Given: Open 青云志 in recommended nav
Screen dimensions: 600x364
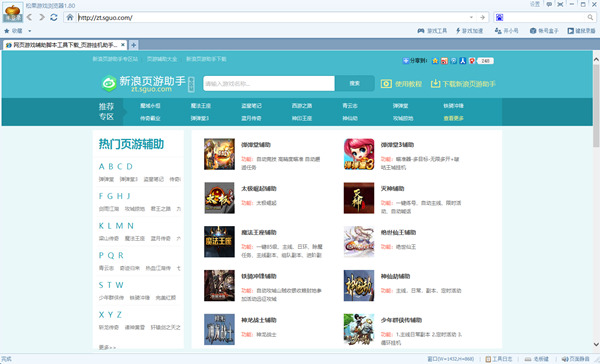Looking at the screenshot, I should (x=350, y=106).
